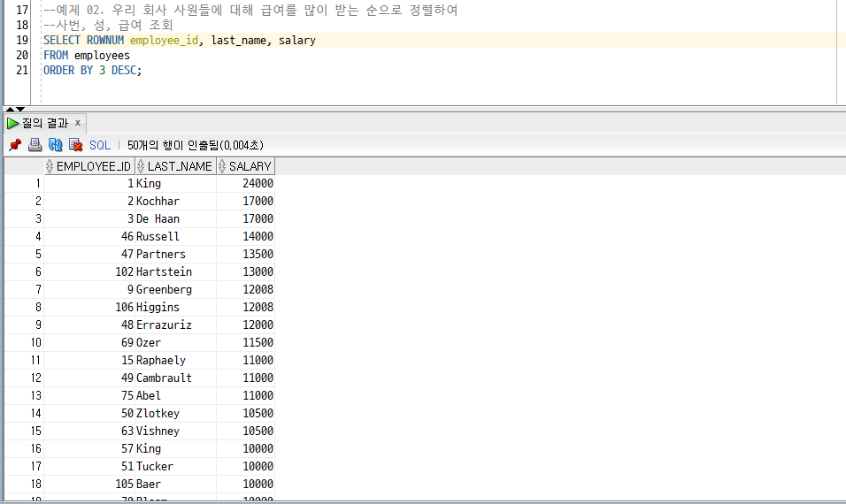This screenshot has height=504, width=846.
Task: Select the Errazuriz last name cell
Action: point(175,325)
